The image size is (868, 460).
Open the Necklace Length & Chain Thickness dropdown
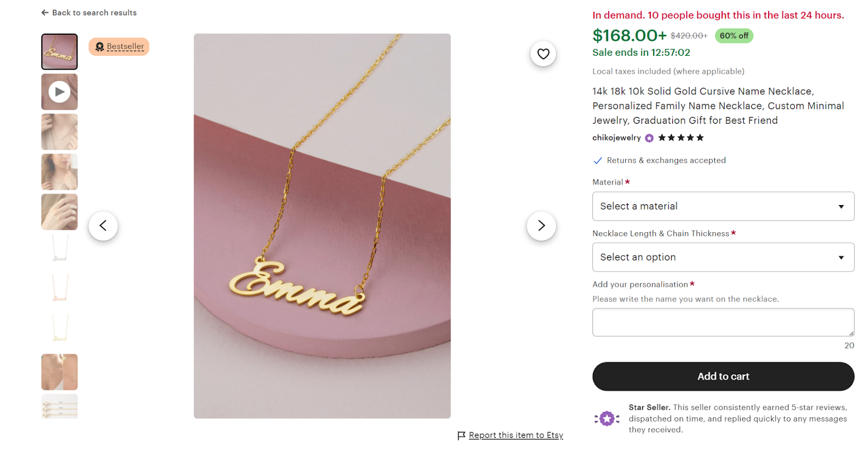pyautogui.click(x=723, y=257)
